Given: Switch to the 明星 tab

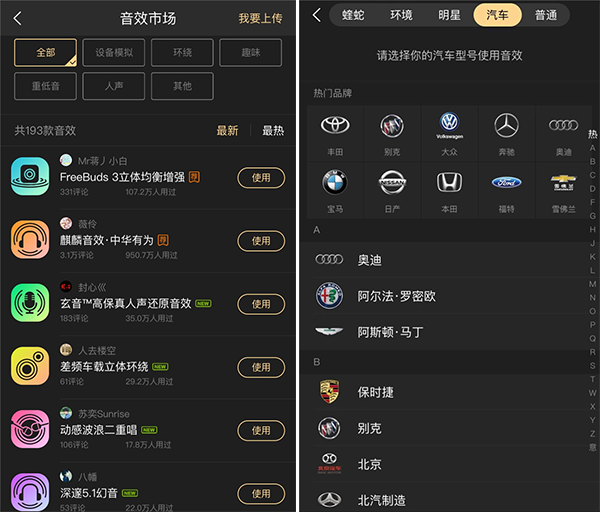Looking at the screenshot, I should 449,15.
